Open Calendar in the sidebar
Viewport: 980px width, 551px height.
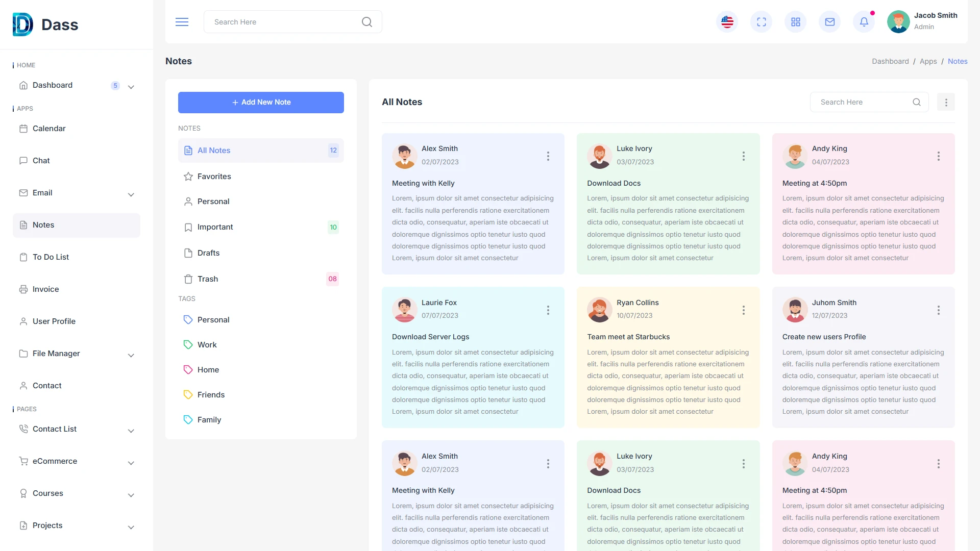coord(77,129)
